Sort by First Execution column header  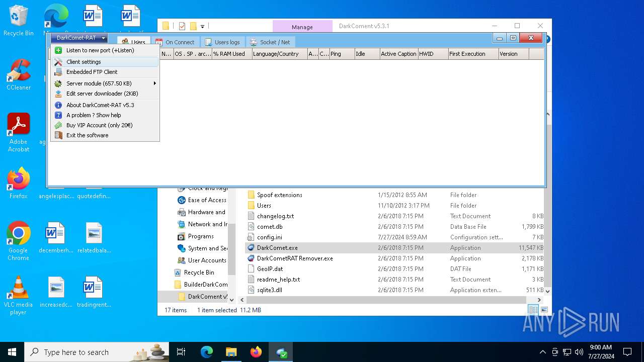point(473,54)
